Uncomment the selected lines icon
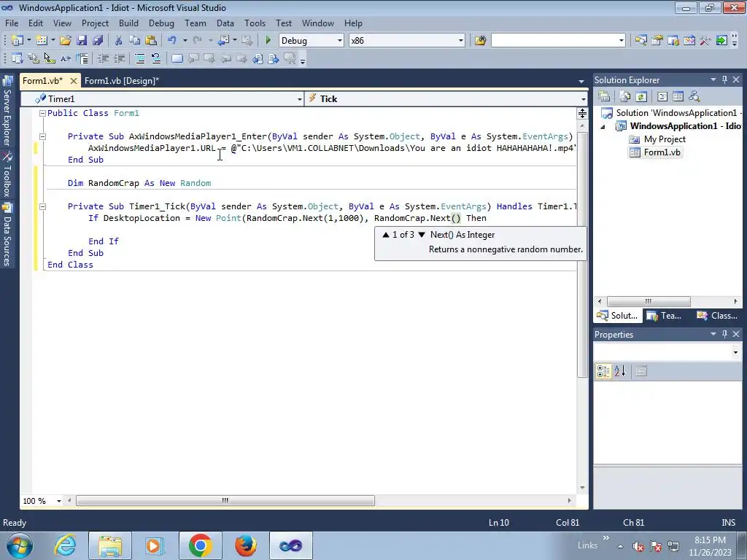The height and width of the screenshot is (560, 747). point(156,58)
